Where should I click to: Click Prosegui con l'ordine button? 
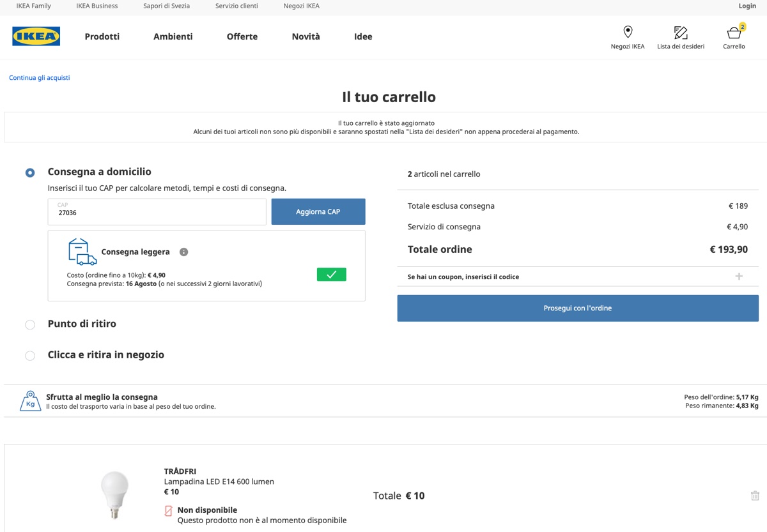(x=578, y=308)
